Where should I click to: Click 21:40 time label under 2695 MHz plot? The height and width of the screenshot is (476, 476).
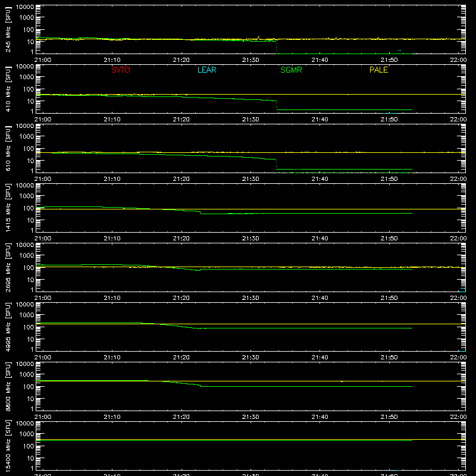click(320, 298)
